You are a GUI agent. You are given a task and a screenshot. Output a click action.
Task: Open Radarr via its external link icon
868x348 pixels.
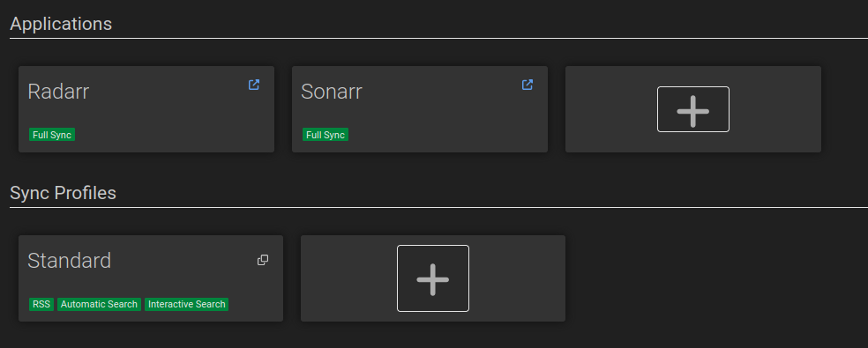click(x=253, y=85)
